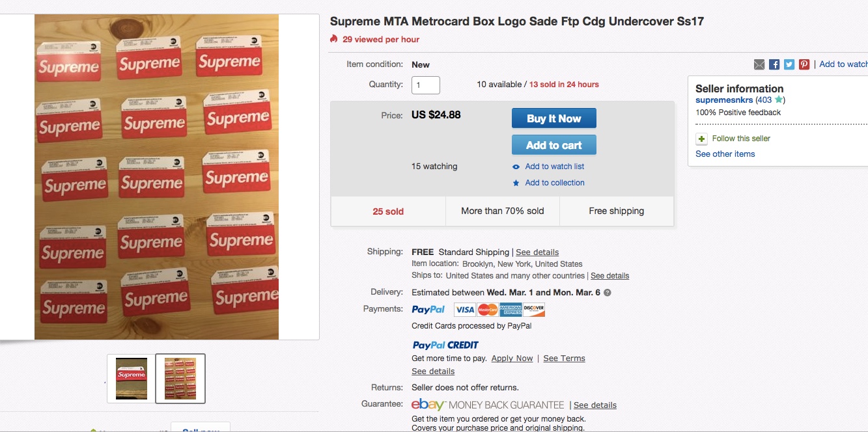This screenshot has height=432, width=868.
Task: Pin this listing on Pinterest
Action: pyautogui.click(x=804, y=64)
